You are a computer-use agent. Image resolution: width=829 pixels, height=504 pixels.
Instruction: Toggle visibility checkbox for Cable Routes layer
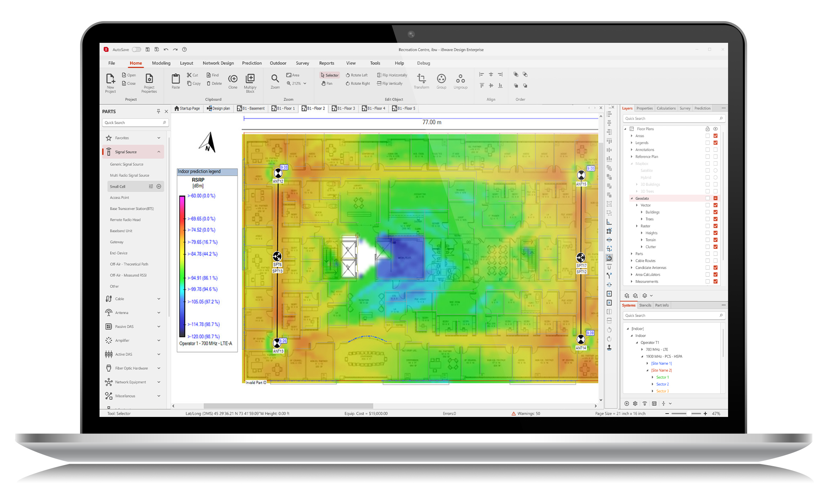[715, 260]
